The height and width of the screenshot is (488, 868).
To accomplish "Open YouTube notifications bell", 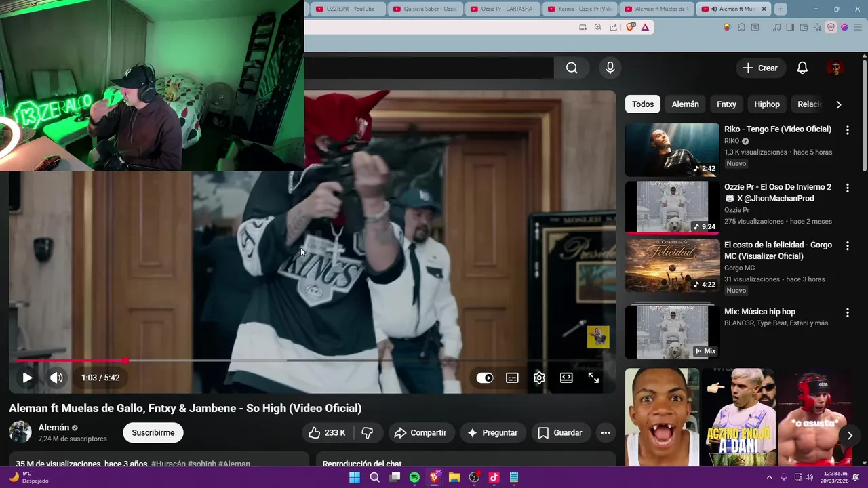I will pos(802,68).
